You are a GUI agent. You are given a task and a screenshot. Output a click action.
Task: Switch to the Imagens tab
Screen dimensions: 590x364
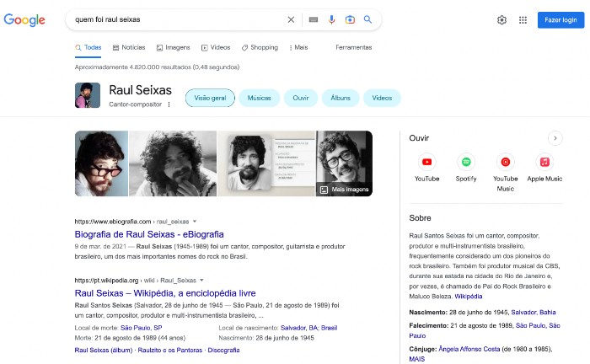(x=173, y=47)
